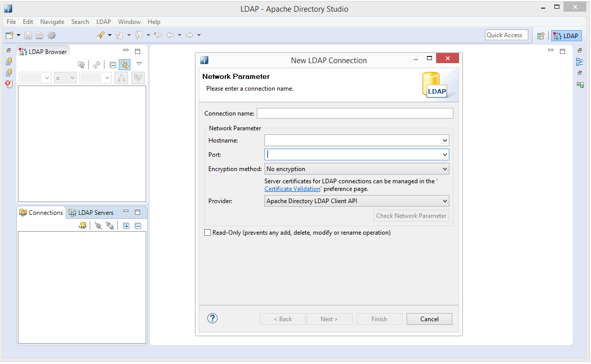This screenshot has width=591, height=364.
Task: Switch to the LDAP Servers tab
Action: click(91, 212)
